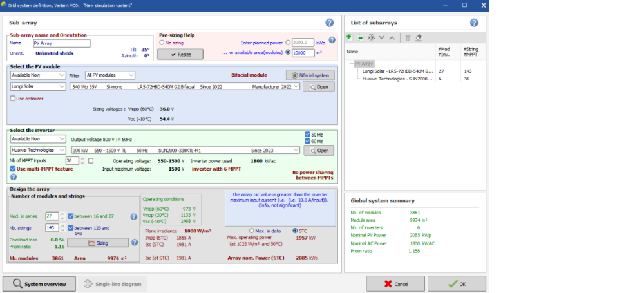644x293 pixels.
Task: Add a new subarray with the green plus icon
Action: [x=349, y=38]
